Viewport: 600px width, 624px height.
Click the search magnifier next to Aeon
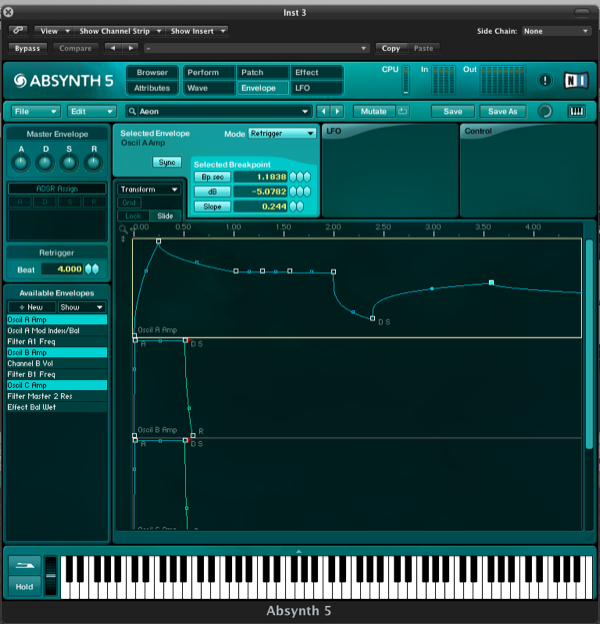point(132,111)
